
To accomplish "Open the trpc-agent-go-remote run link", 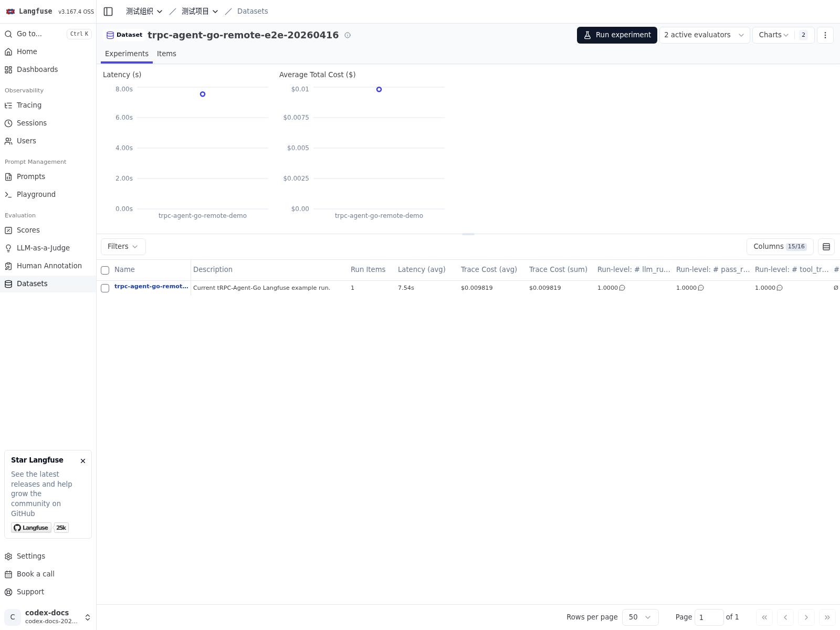I will click(x=151, y=287).
